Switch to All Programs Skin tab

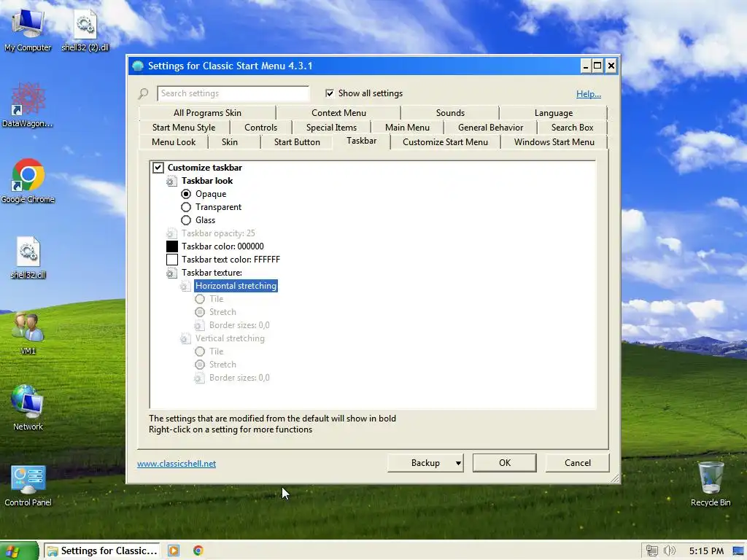click(x=207, y=113)
